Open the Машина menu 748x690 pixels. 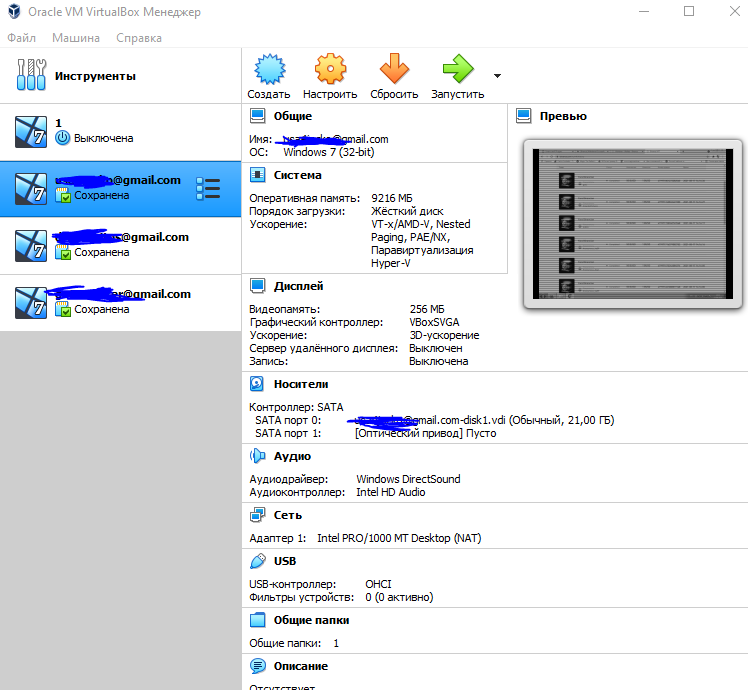coord(76,38)
